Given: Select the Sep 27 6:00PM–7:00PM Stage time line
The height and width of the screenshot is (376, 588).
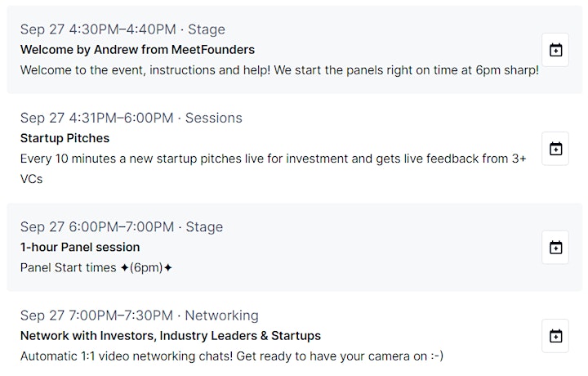Looking at the screenshot, I should [x=122, y=226].
